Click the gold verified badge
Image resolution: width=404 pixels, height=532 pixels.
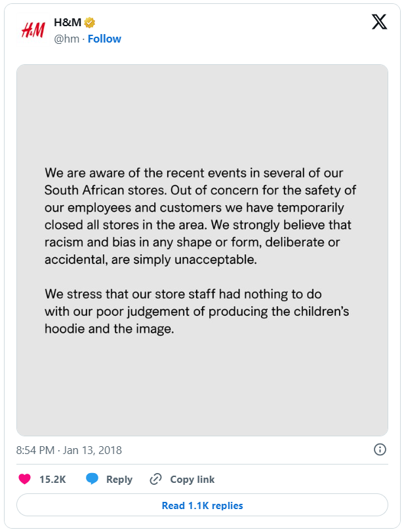click(x=89, y=24)
